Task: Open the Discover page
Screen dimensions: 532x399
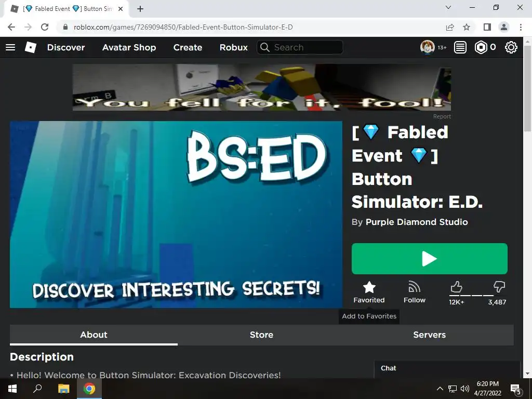Action: tap(66, 47)
